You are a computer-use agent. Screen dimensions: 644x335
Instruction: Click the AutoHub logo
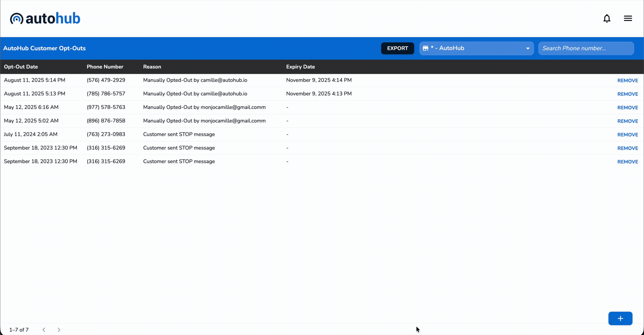pyautogui.click(x=45, y=18)
